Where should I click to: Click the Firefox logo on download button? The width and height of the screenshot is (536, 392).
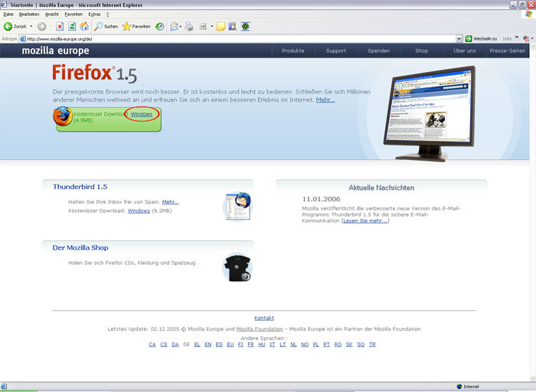(x=63, y=116)
